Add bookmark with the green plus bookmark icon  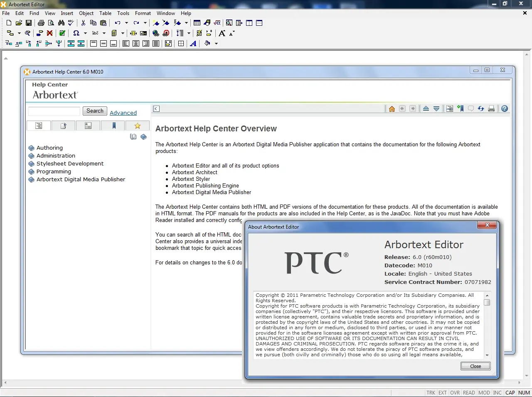(460, 108)
